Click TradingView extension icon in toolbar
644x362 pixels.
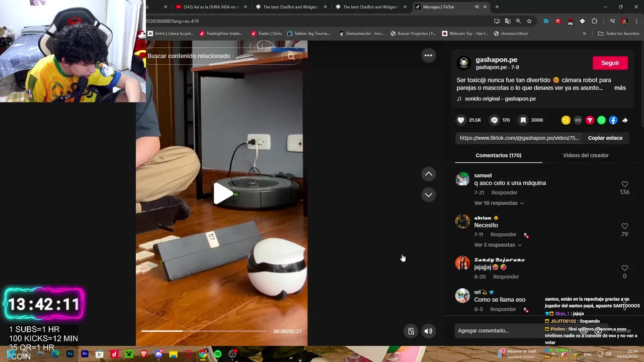(x=546, y=21)
